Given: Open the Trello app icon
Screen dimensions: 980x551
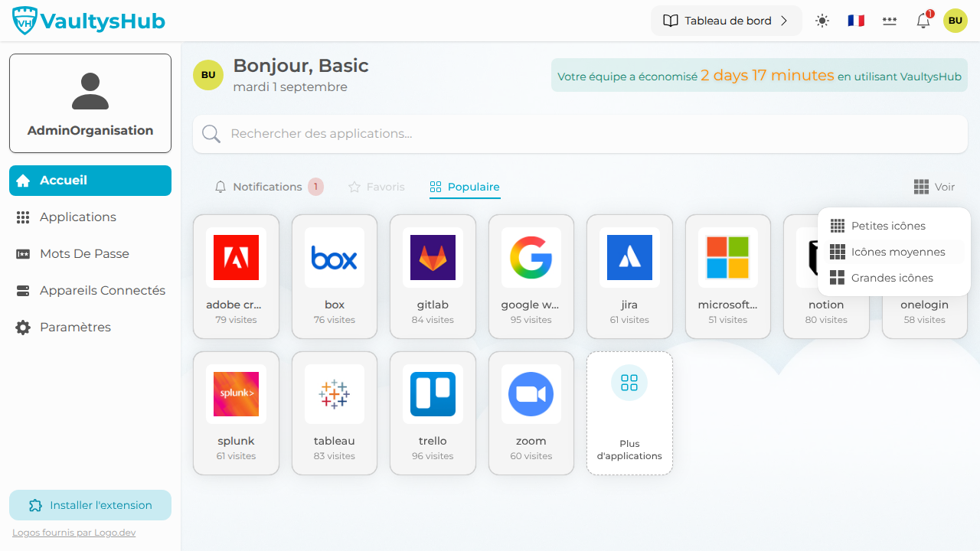Looking at the screenshot, I should (x=433, y=394).
